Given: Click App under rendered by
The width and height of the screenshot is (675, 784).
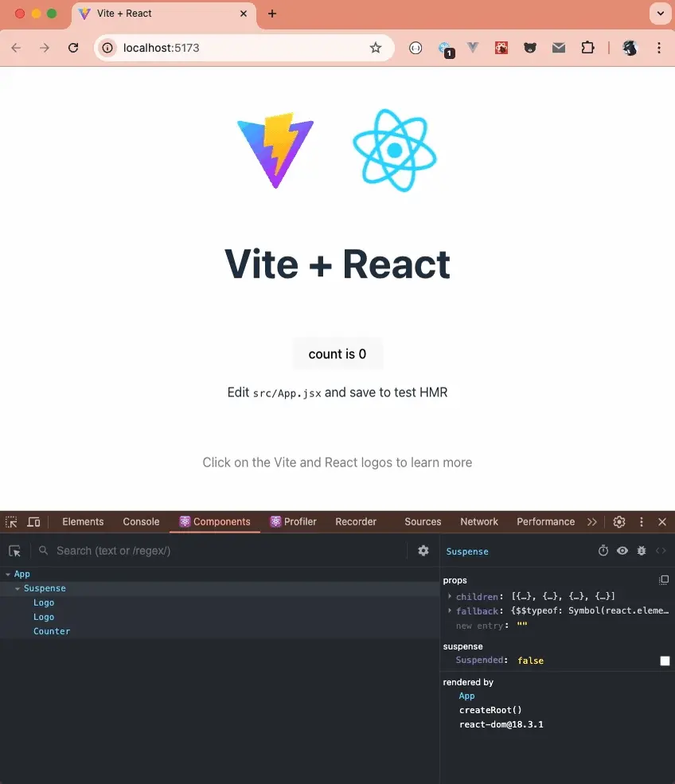Looking at the screenshot, I should [x=466, y=696].
